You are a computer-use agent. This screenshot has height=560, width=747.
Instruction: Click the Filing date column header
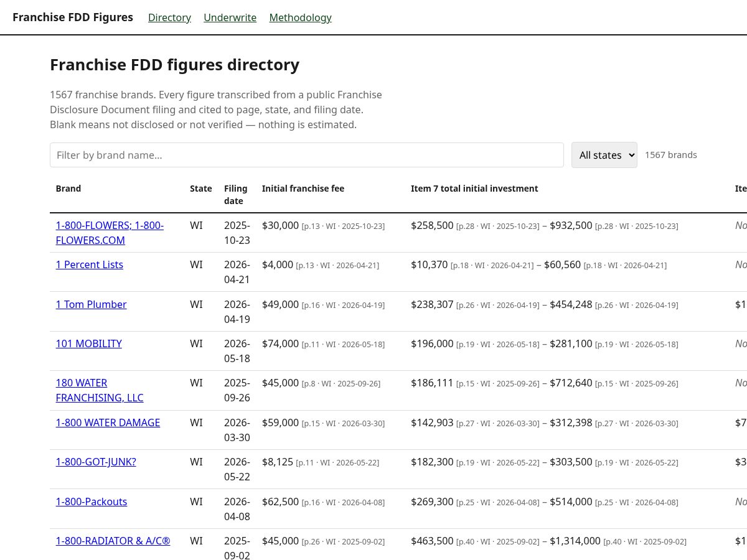tap(236, 195)
